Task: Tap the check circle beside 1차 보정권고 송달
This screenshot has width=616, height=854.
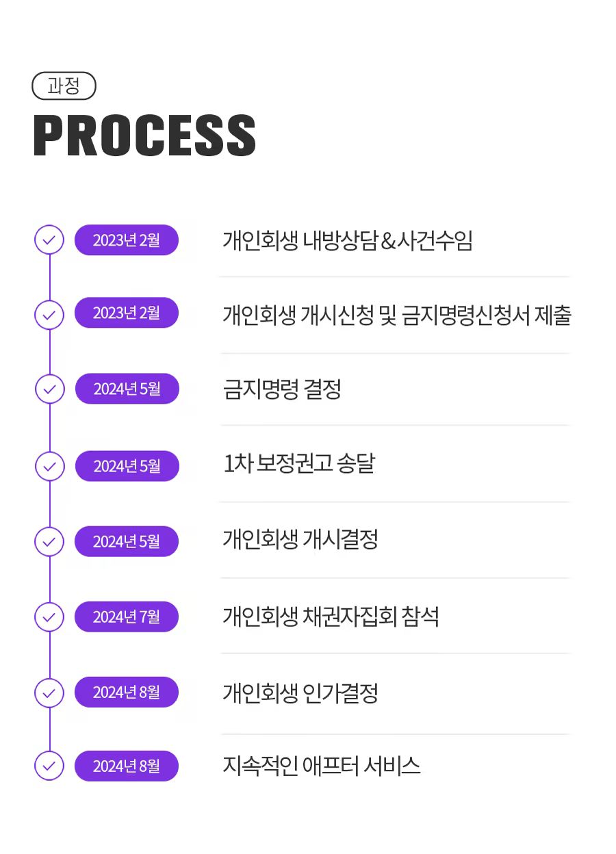Action: pyautogui.click(x=49, y=466)
